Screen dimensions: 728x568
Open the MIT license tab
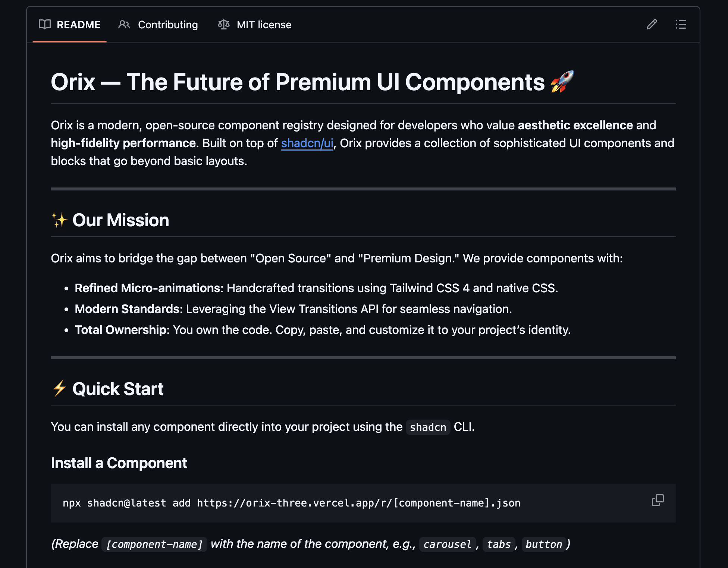click(264, 25)
